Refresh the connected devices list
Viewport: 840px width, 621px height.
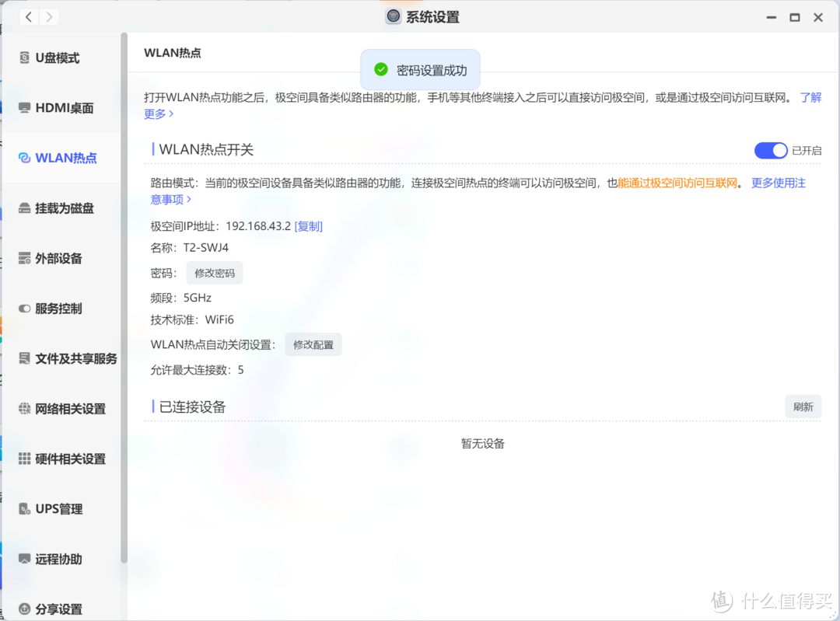tap(803, 406)
